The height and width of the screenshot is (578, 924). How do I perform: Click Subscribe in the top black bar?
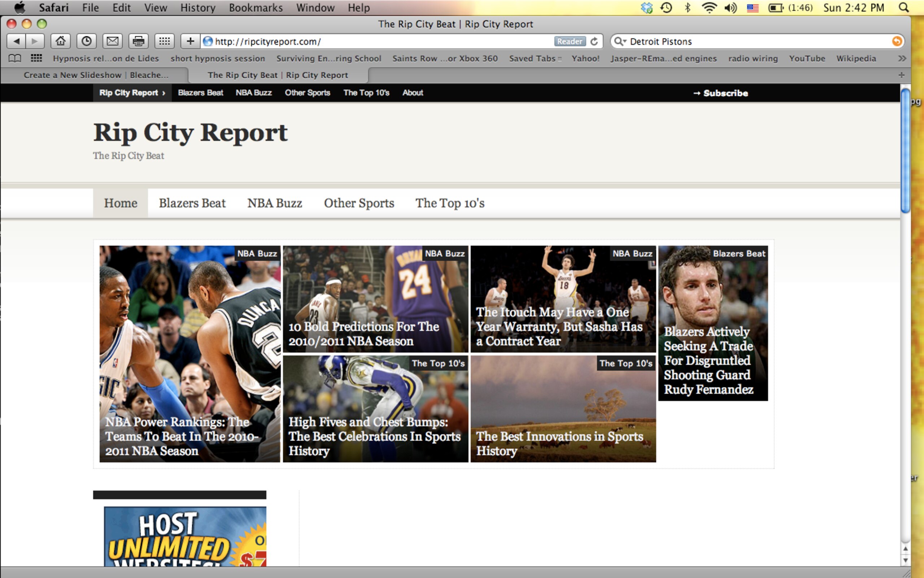pos(720,93)
